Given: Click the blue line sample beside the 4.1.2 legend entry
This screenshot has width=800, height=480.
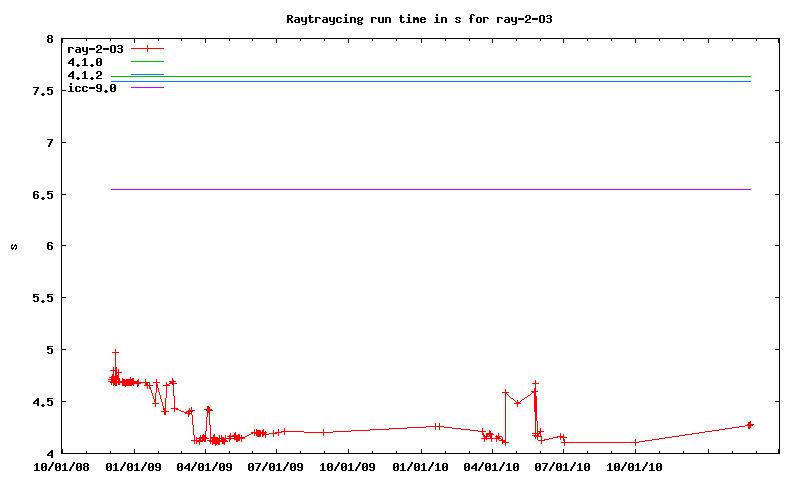Looking at the screenshot, I should coord(146,75).
